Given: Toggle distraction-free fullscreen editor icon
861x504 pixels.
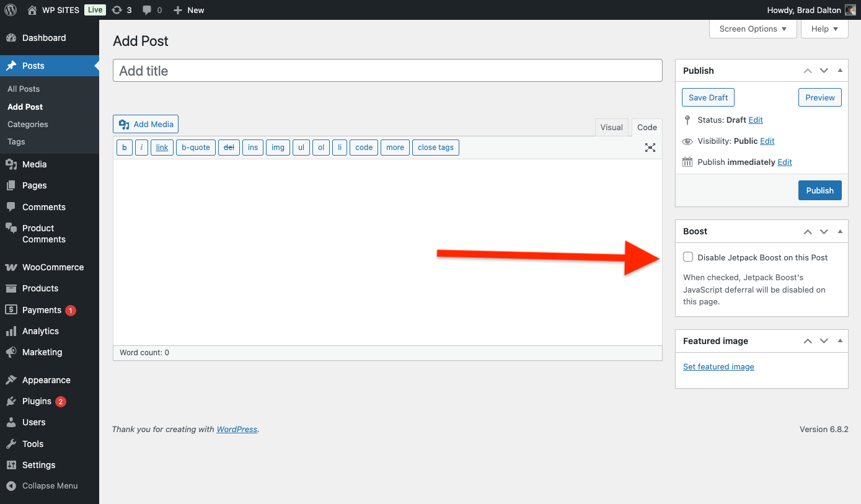Looking at the screenshot, I should pyautogui.click(x=650, y=148).
